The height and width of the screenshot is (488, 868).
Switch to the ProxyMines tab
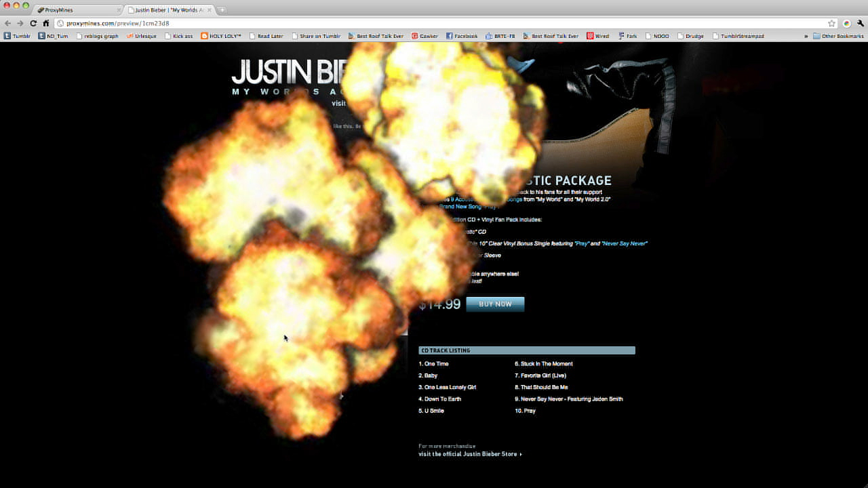77,10
